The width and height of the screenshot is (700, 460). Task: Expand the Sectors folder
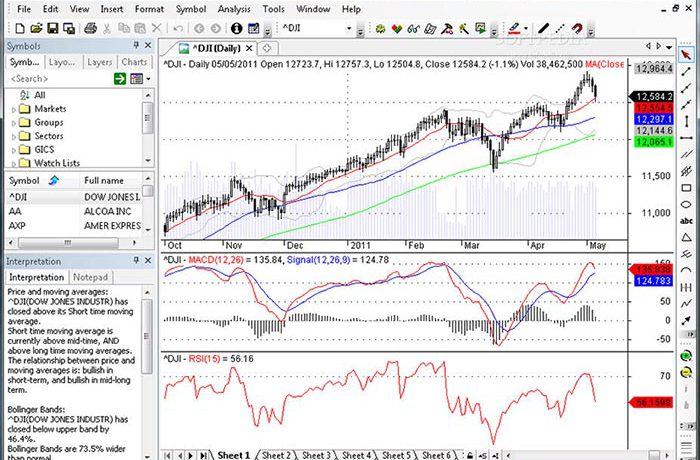tap(14, 137)
